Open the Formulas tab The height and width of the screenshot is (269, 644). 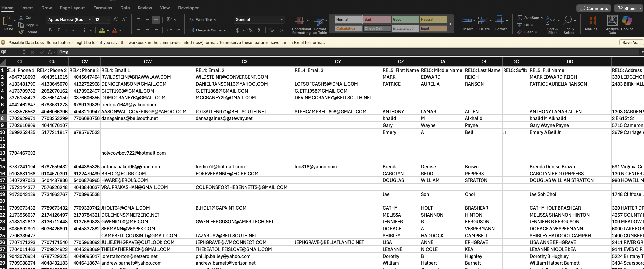point(103,8)
